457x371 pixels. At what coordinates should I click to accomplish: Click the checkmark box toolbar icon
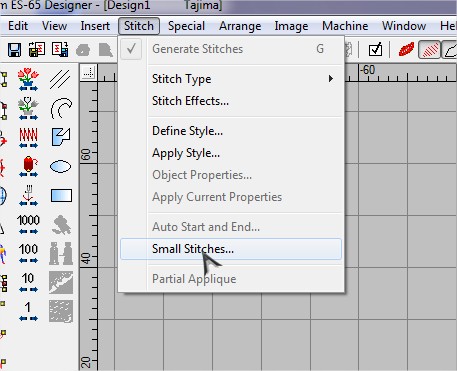pos(375,50)
